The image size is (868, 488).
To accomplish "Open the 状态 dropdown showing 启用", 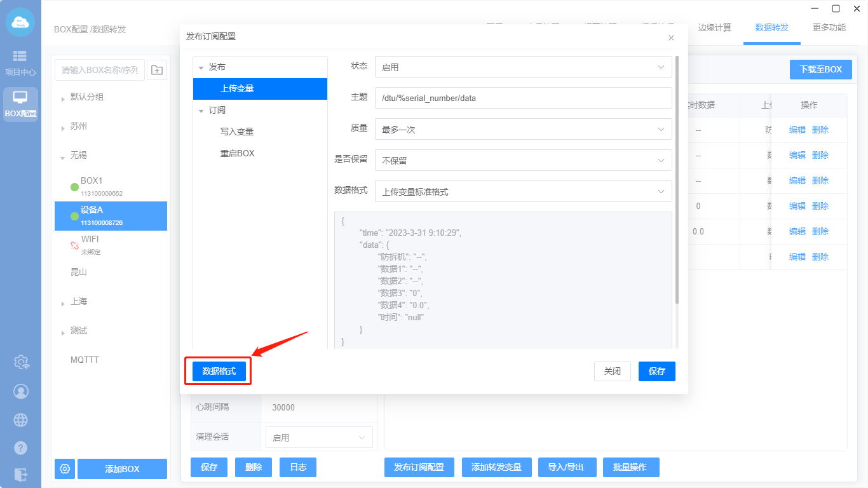I will pos(523,67).
